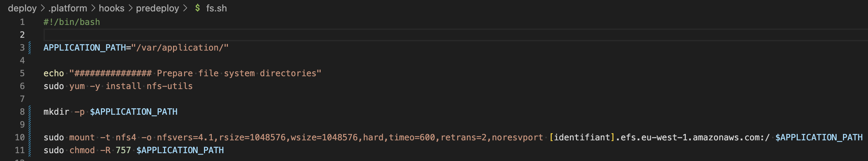Click the chevron after predeploy breadcrumb

[185, 8]
